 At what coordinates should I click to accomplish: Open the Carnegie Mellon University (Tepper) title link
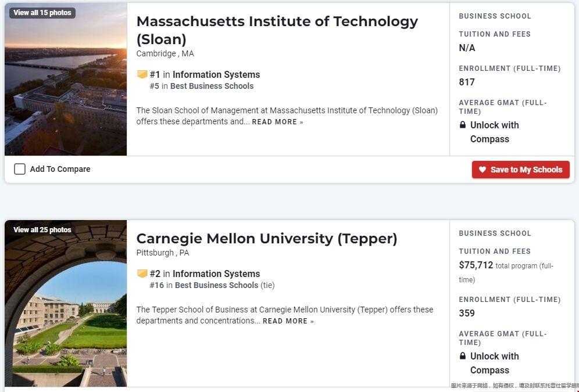tap(266, 239)
